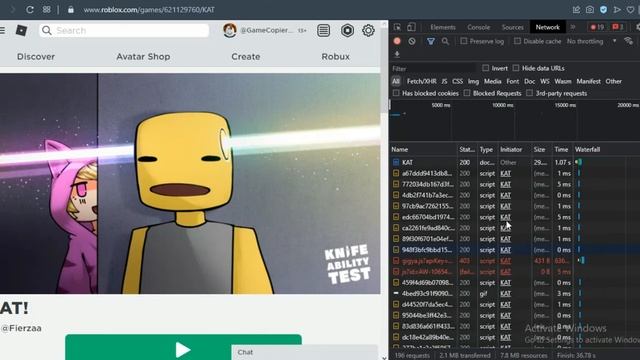Viewport: 640px width, 360px height.
Task: Open the Roblox notifications list icon
Action: coord(323,30)
